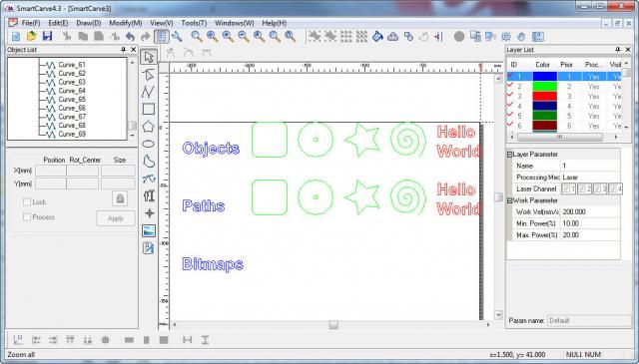639x364 pixels.
Task: Click the Work Vel value field
Action: coord(590,212)
